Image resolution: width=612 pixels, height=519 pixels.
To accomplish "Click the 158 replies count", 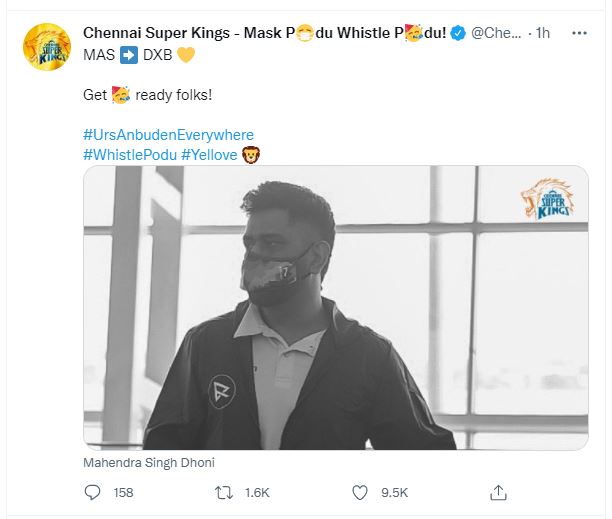I will coord(123,493).
